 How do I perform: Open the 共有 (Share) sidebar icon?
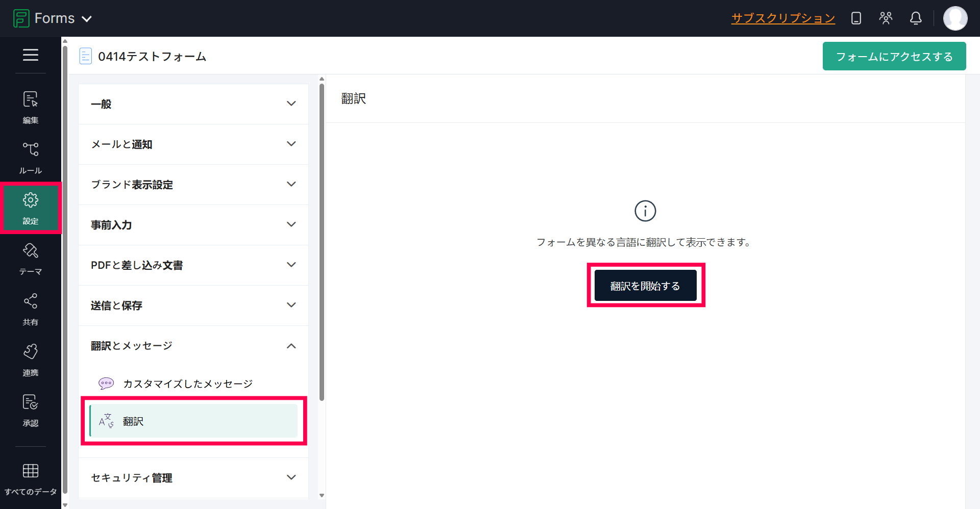click(30, 309)
